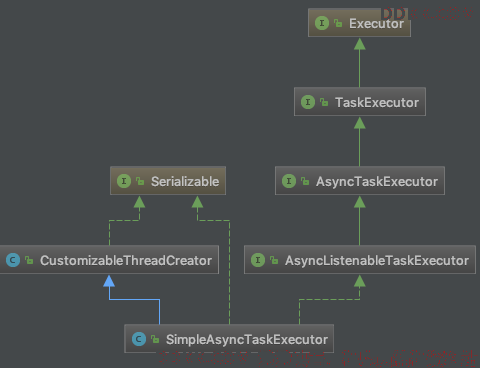The image size is (480, 368).
Task: Click the interface icon beside Executor
Action: [x=322, y=23]
